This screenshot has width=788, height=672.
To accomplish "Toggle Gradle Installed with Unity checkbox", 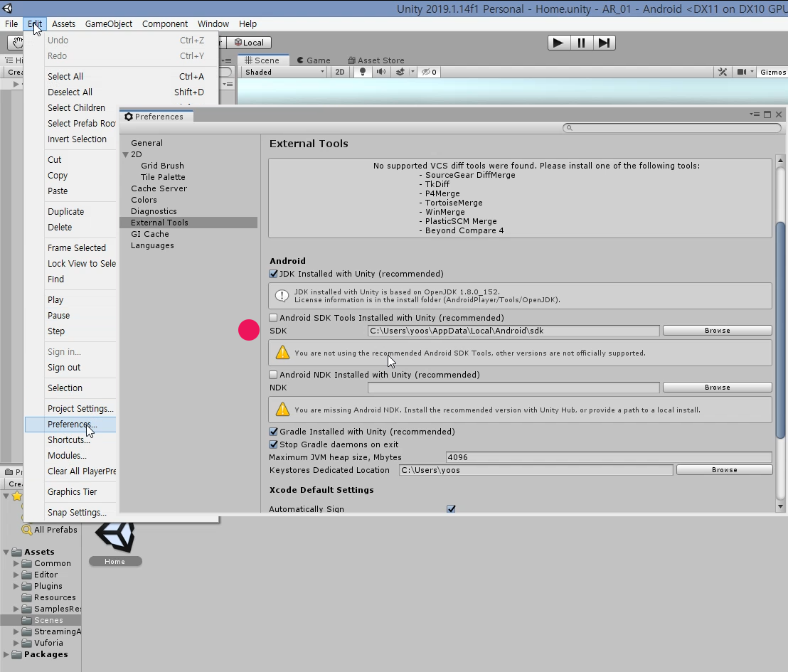I will [273, 431].
